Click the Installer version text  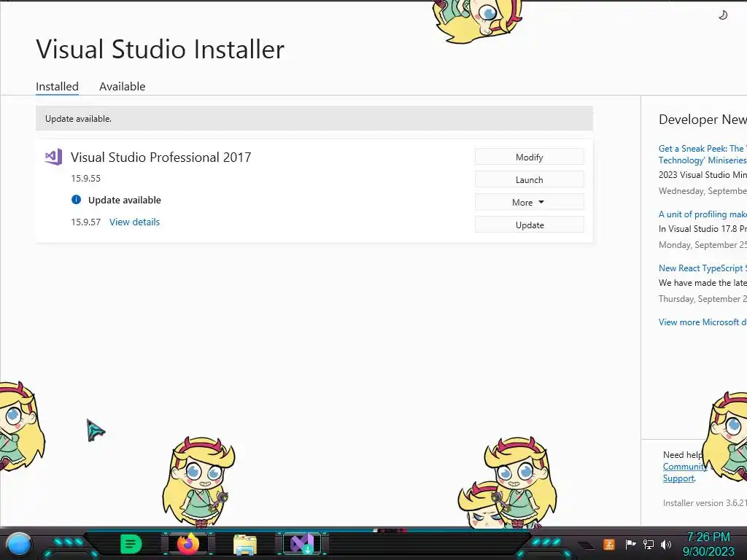(x=705, y=503)
